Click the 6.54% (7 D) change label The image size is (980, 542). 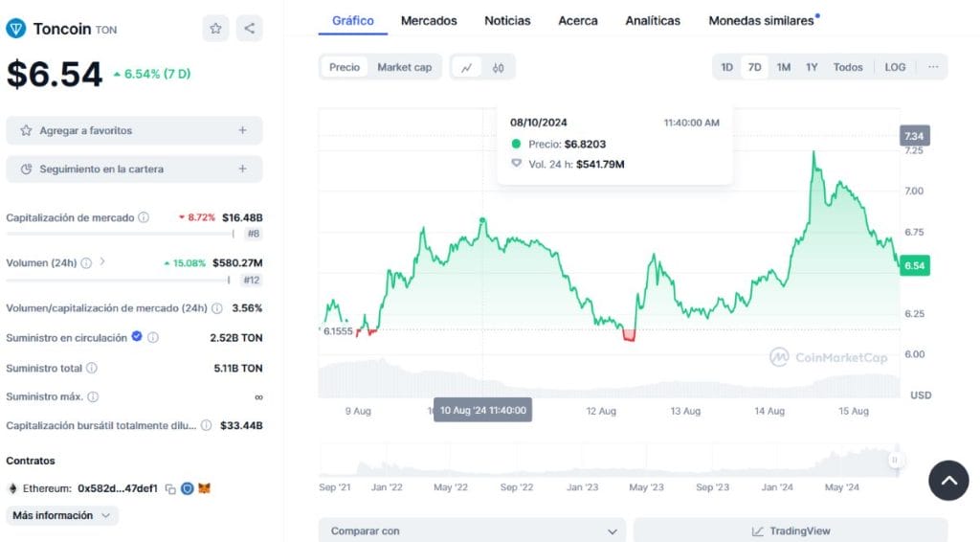[x=152, y=74]
